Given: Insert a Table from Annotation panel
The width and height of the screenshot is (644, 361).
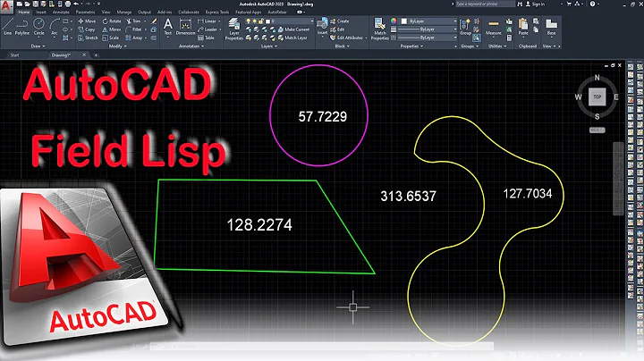Looking at the screenshot, I should (x=207, y=38).
